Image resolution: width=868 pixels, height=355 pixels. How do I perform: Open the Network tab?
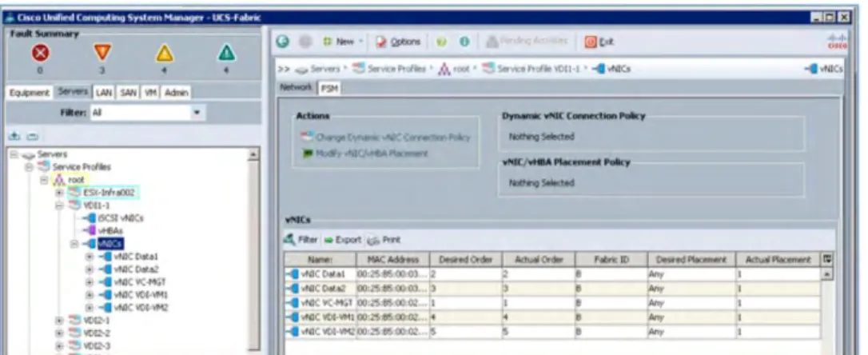tap(297, 87)
